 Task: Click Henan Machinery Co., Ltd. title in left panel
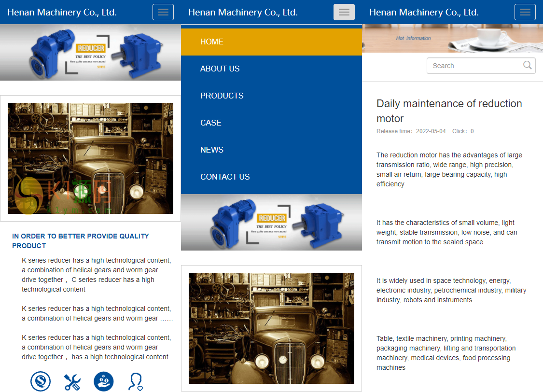(62, 12)
